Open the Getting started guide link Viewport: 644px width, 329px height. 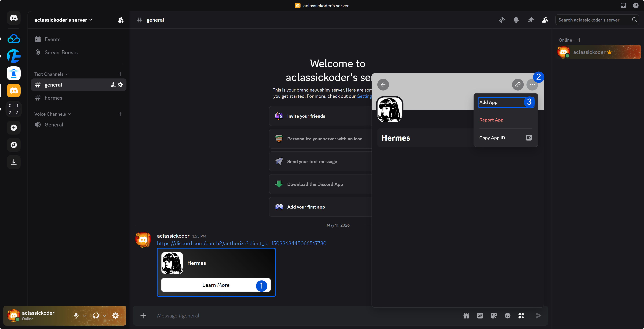pos(364,96)
